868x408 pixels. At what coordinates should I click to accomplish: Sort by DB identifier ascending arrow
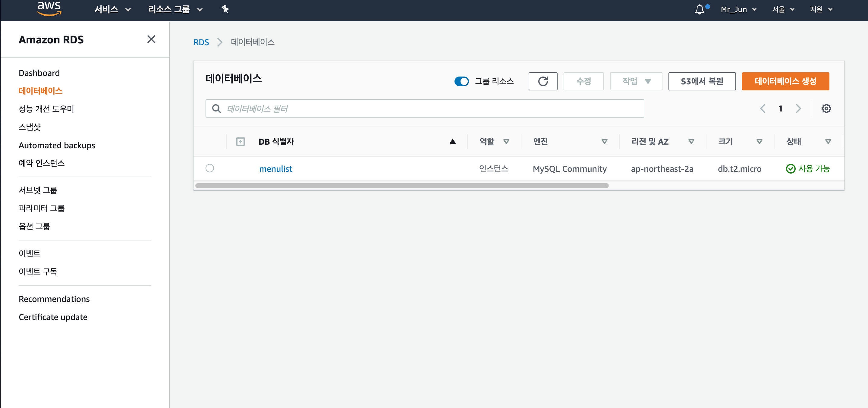(x=452, y=142)
